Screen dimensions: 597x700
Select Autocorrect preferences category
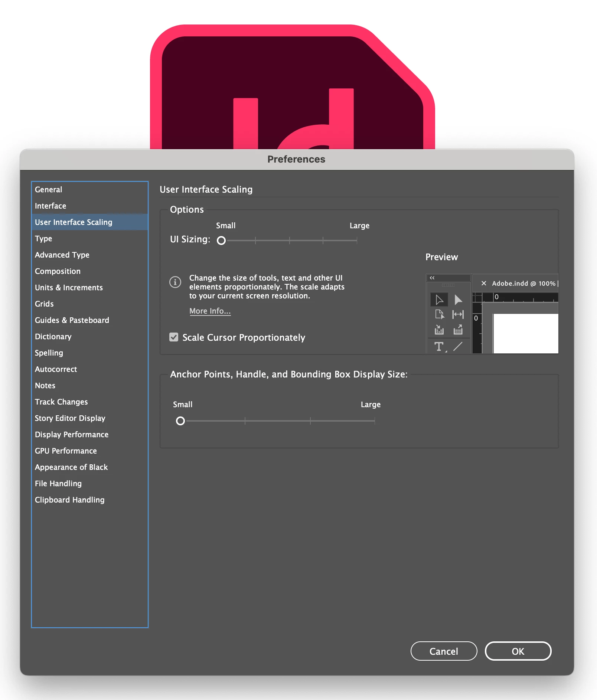pos(90,369)
